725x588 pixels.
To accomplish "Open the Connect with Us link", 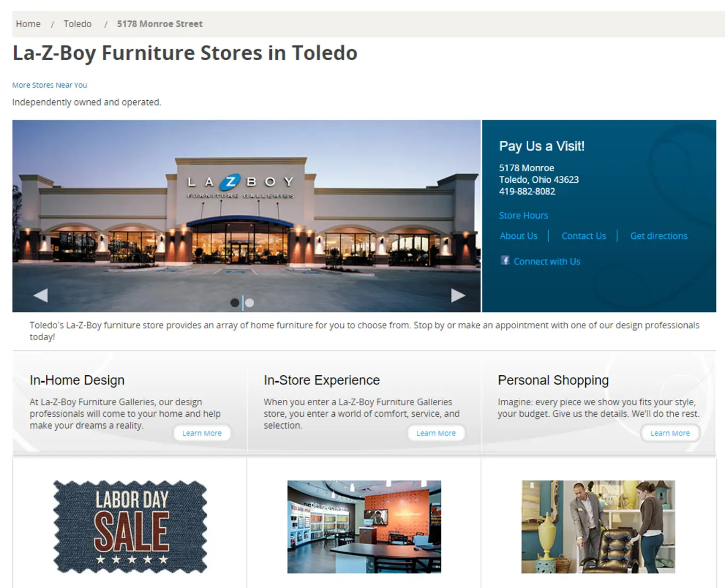I will coord(547,261).
